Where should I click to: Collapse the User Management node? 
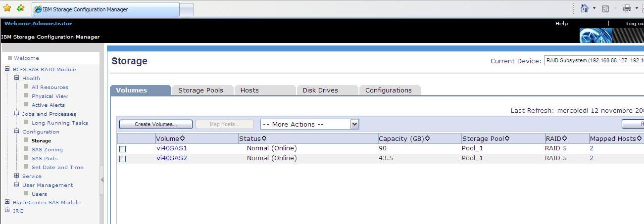(17, 185)
